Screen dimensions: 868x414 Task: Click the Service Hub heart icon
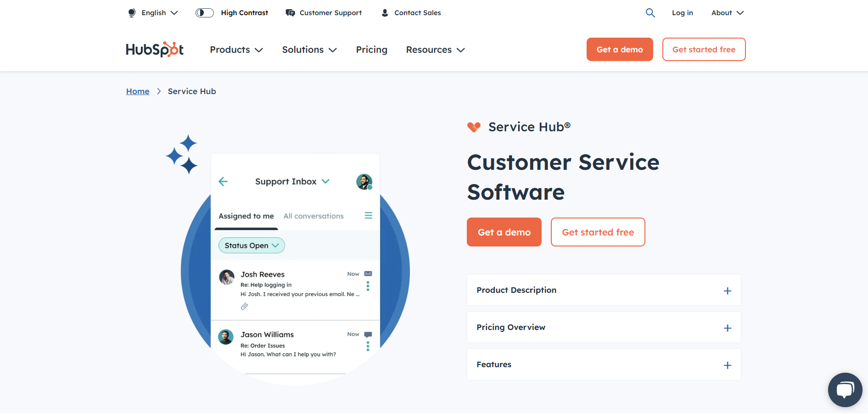[473, 127]
